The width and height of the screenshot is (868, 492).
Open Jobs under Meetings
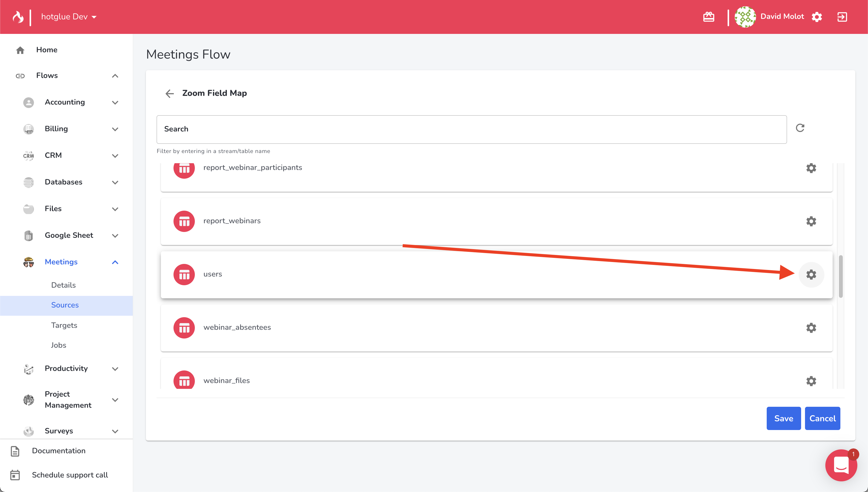click(58, 345)
